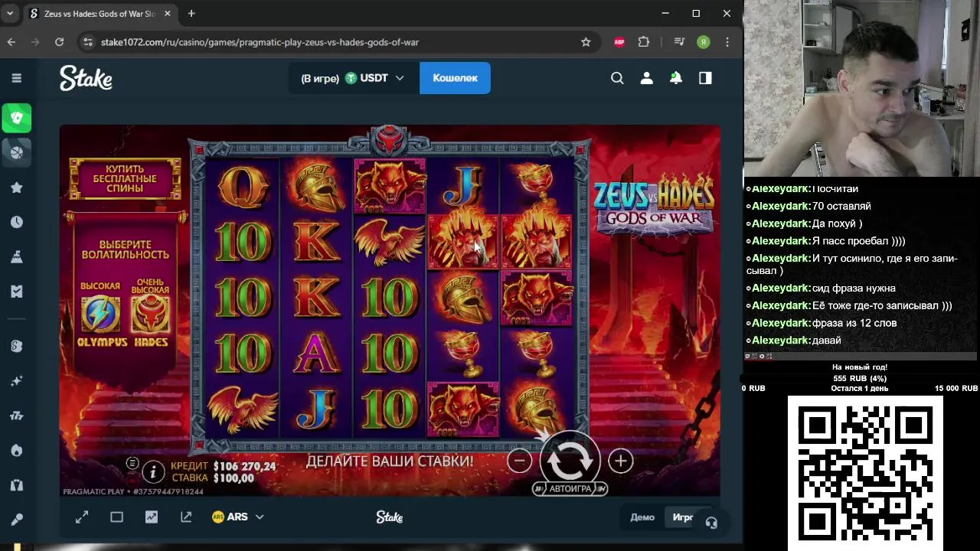Viewport: 980px width, 551px height.
Task: Click the donation goal progress bar
Action: (860, 378)
